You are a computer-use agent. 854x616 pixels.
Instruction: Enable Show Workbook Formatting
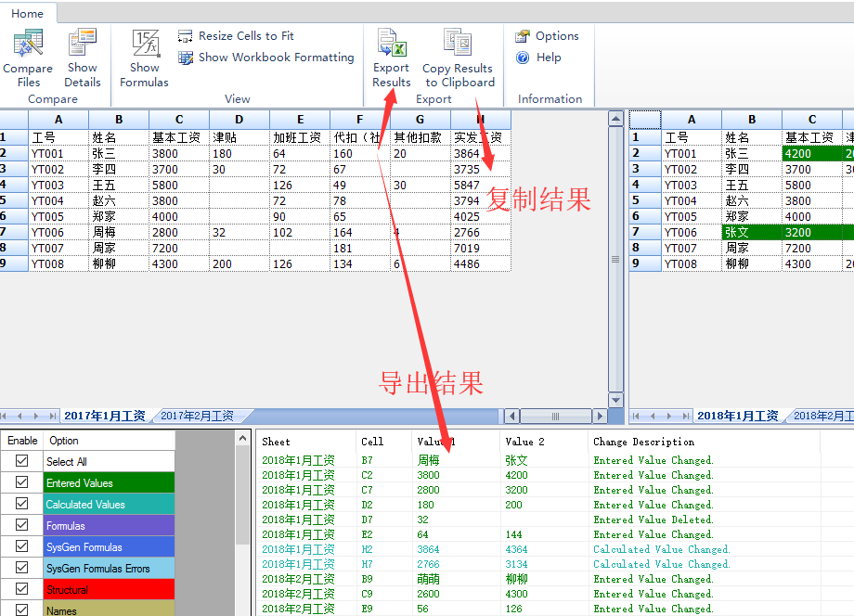(x=265, y=58)
